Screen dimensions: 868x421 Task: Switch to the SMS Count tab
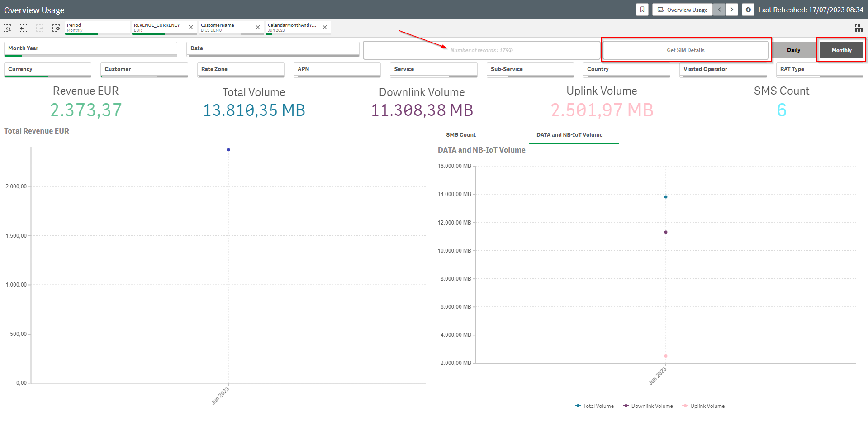460,135
